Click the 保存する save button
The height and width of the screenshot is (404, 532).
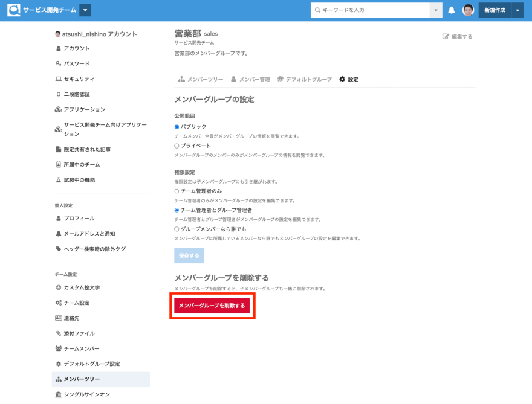[189, 255]
